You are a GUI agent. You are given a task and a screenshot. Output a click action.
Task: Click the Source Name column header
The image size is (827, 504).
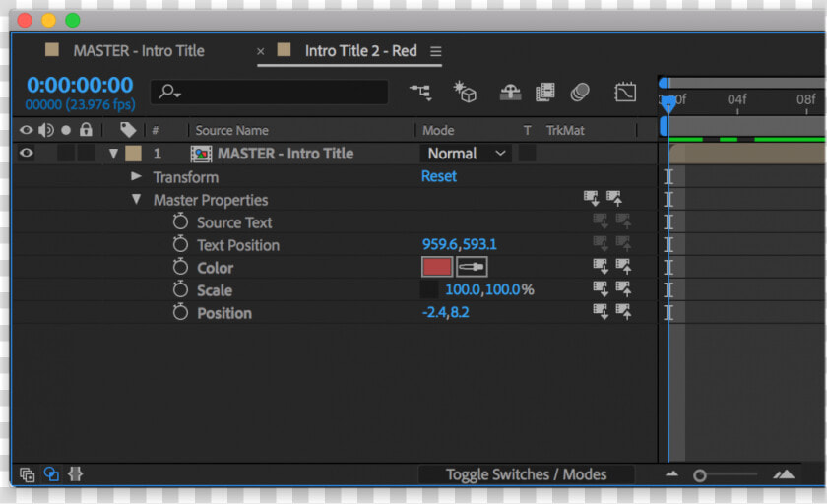231,130
